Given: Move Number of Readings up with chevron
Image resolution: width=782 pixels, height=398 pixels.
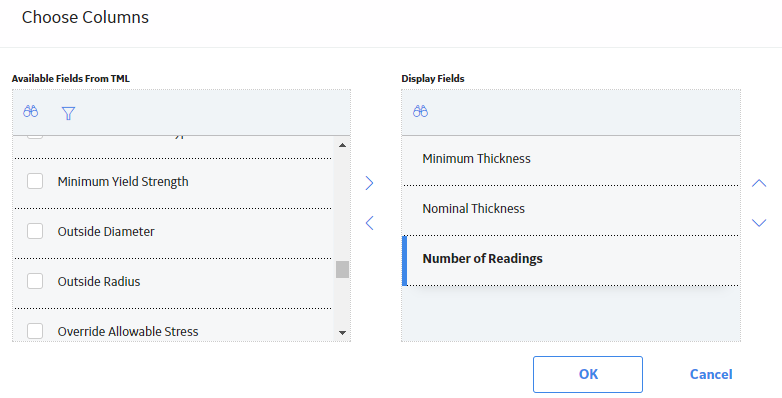Looking at the screenshot, I should (759, 183).
